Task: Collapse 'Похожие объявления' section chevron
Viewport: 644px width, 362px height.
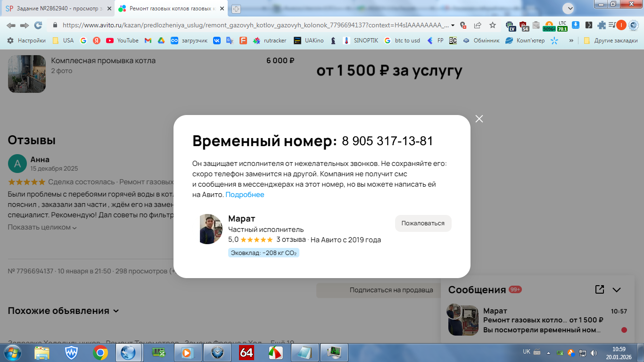Action: 116,311
